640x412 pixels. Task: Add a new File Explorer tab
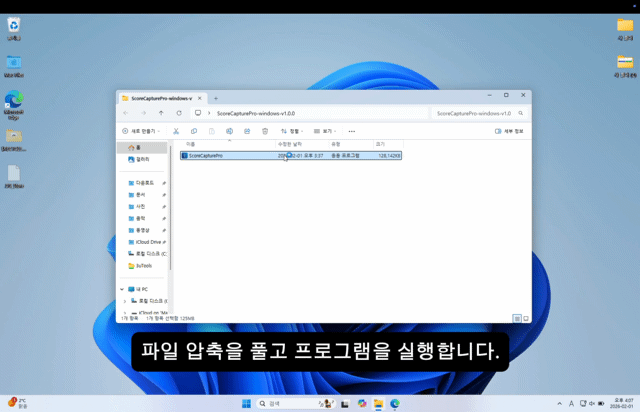(x=216, y=98)
